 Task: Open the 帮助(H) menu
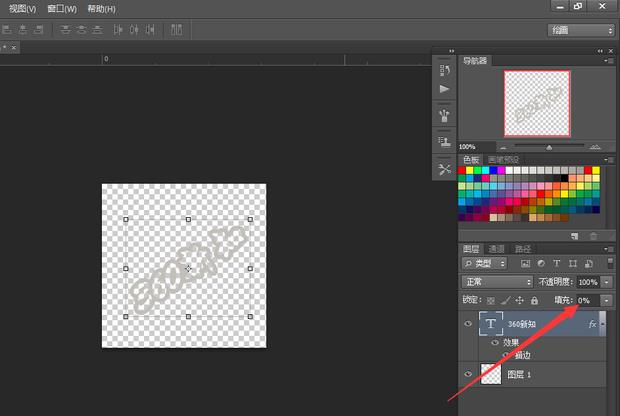point(101,9)
